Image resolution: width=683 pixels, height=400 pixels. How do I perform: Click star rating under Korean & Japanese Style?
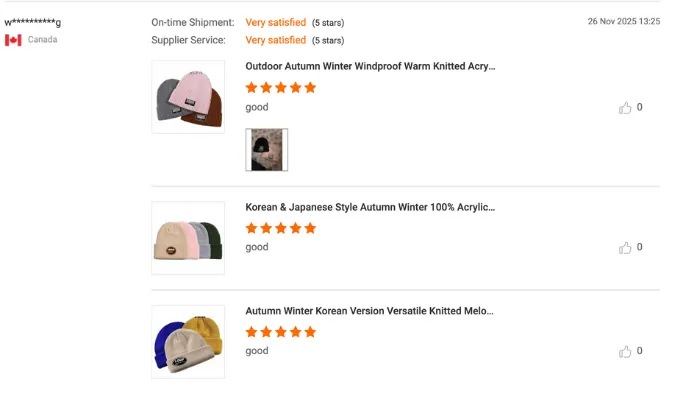tap(281, 228)
